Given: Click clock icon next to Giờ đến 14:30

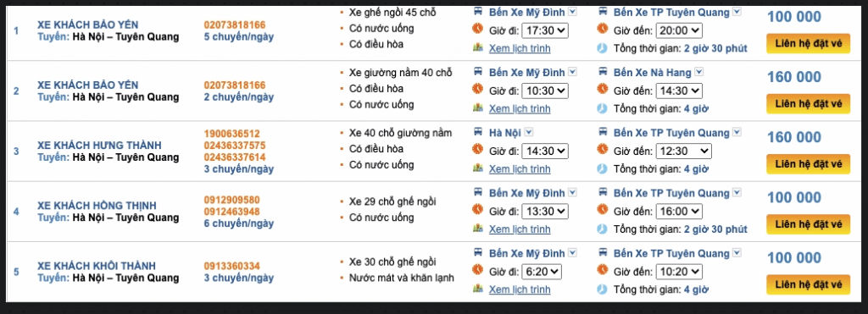Looking at the screenshot, I should tap(603, 90).
